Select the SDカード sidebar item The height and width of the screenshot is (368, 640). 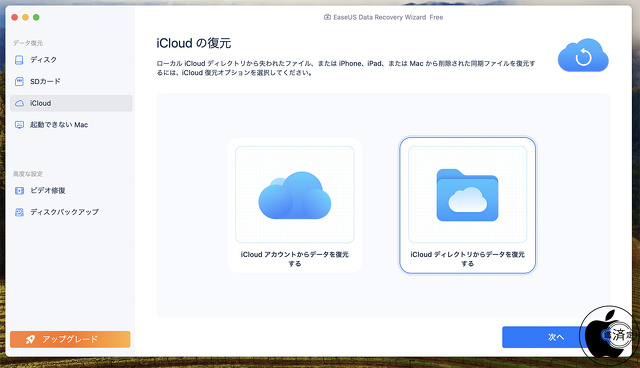tap(71, 82)
